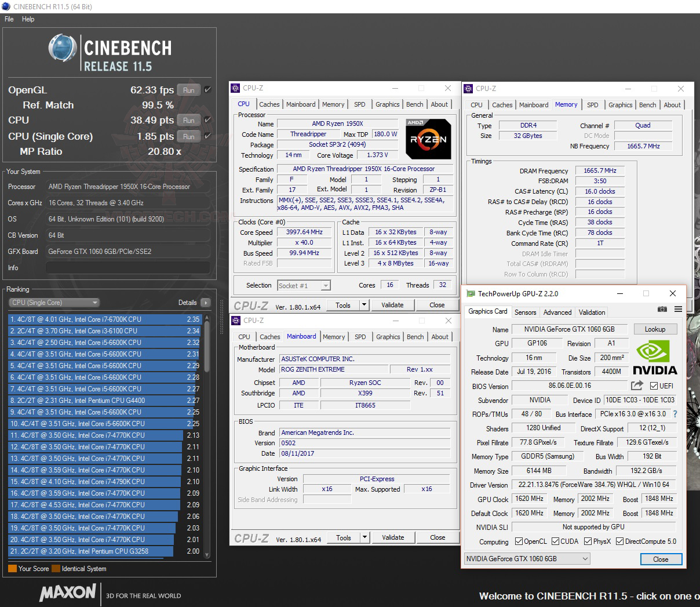Click the Bus Interface question mark icon
The height and width of the screenshot is (607, 700).
coord(675,414)
